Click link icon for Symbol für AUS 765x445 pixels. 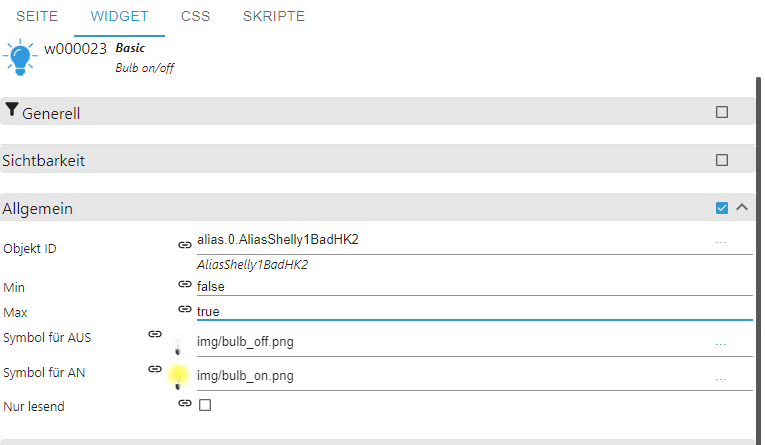(x=154, y=334)
